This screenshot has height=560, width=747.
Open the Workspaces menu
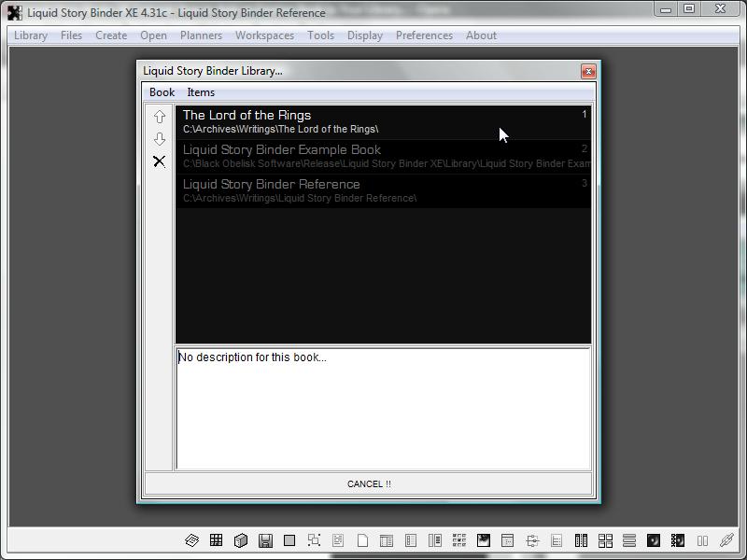264,35
